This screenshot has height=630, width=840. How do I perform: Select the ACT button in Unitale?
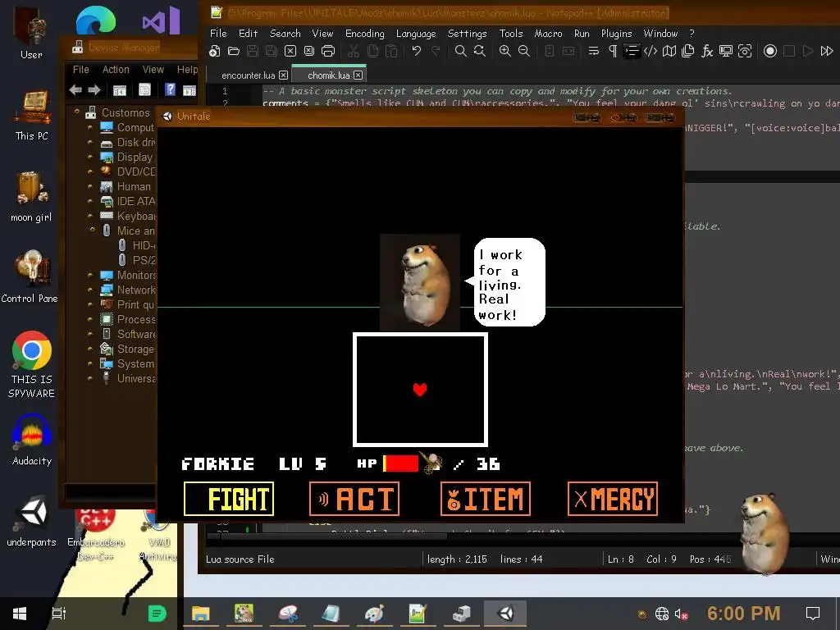coord(354,499)
